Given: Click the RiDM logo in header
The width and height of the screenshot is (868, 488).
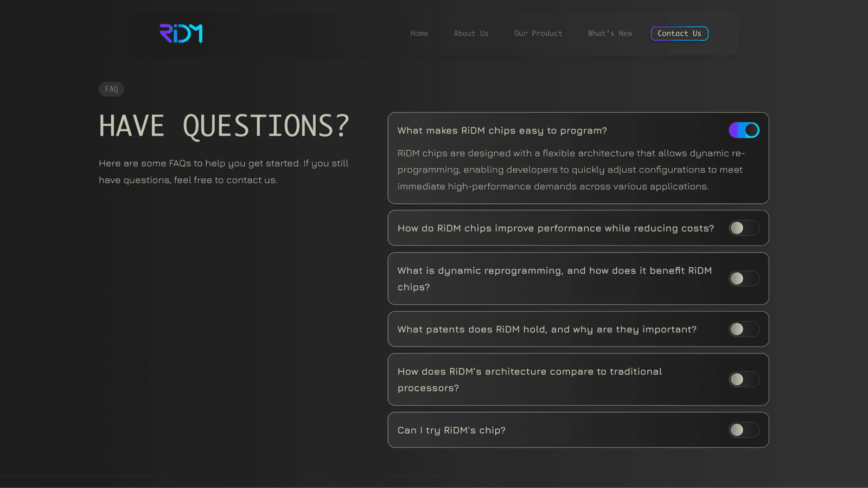Looking at the screenshot, I should [x=181, y=34].
